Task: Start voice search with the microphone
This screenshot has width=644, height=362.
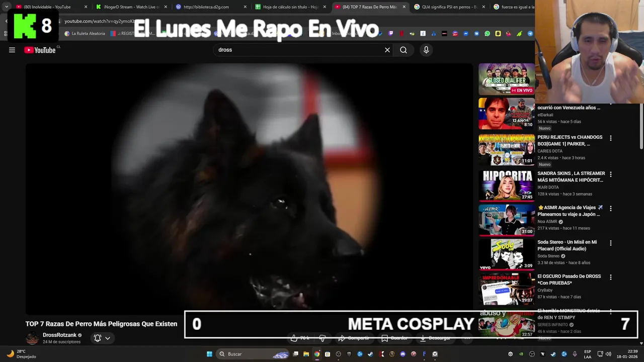Action: [x=426, y=50]
